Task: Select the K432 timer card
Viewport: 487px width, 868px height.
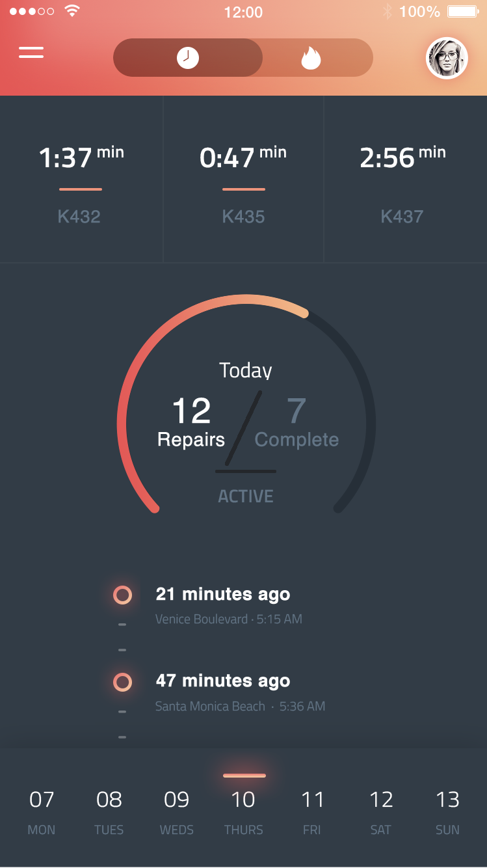Action: point(81,180)
